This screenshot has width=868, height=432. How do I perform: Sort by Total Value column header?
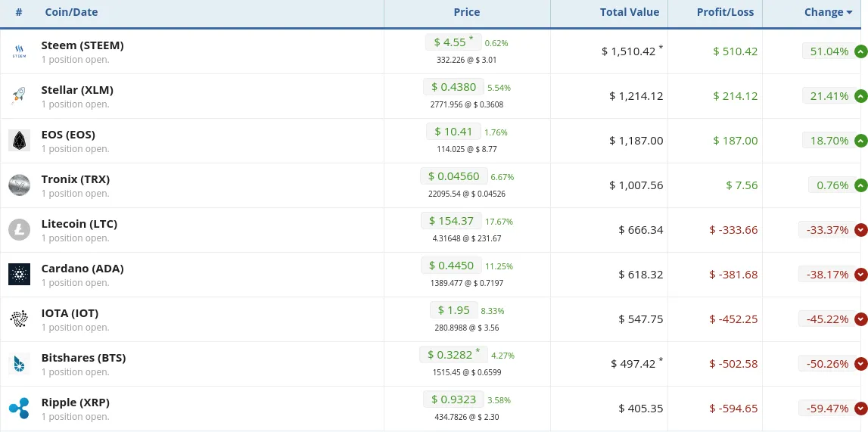pos(630,12)
